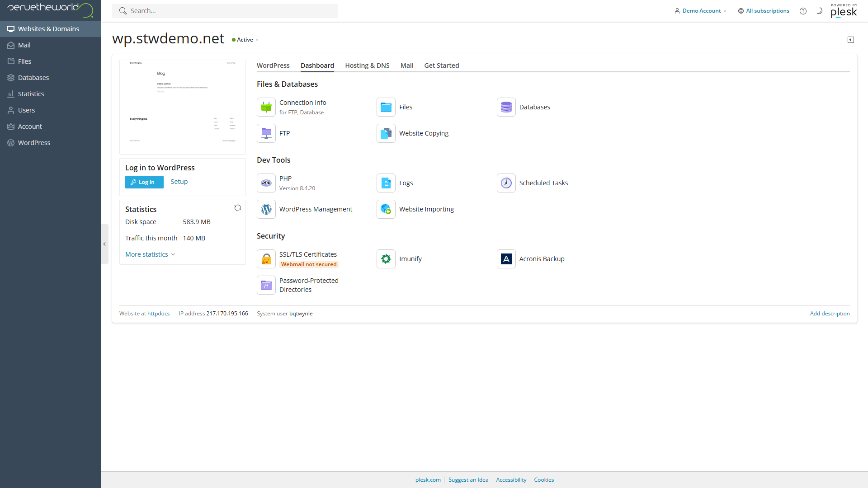Screen dimensions: 868x488
Task: Open Databases in the sidebar
Action: click(x=51, y=78)
